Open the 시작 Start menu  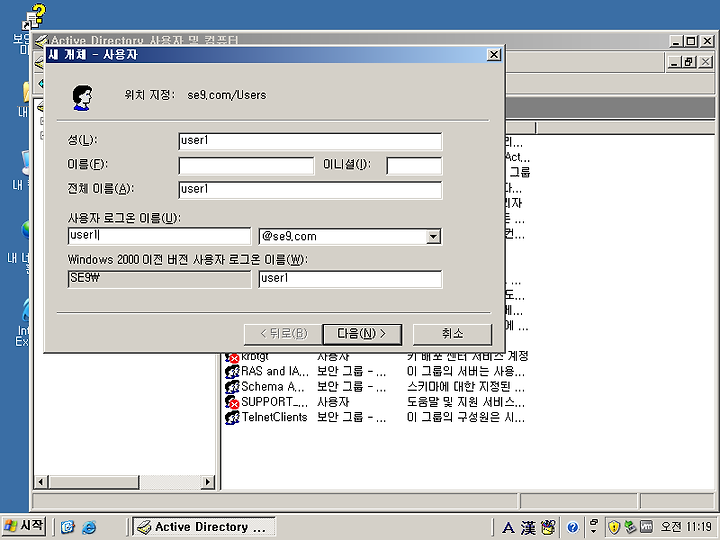[x=24, y=526]
